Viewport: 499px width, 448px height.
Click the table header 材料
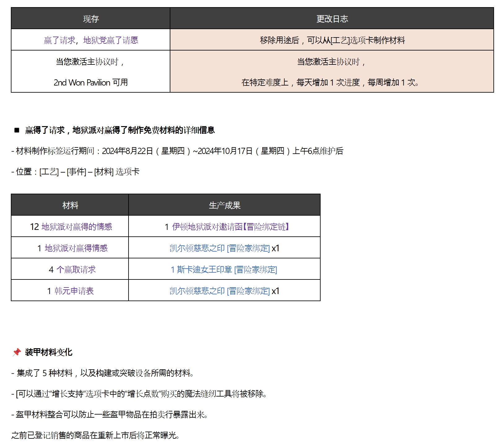click(70, 205)
